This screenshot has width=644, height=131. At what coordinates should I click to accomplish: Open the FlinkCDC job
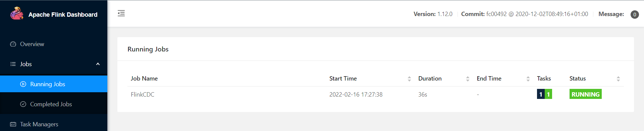(143, 95)
